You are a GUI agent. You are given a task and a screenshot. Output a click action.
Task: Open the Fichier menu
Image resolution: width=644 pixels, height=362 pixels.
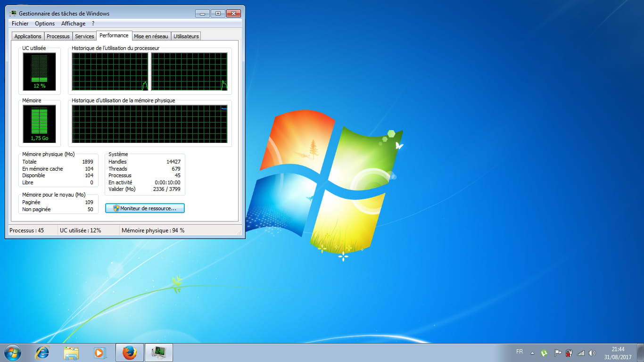tap(20, 24)
